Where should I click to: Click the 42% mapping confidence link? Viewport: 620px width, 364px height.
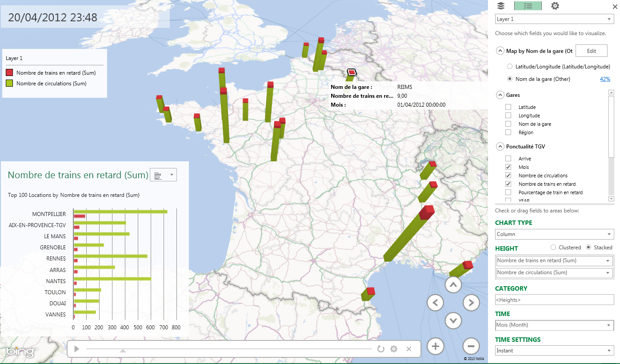pos(605,79)
